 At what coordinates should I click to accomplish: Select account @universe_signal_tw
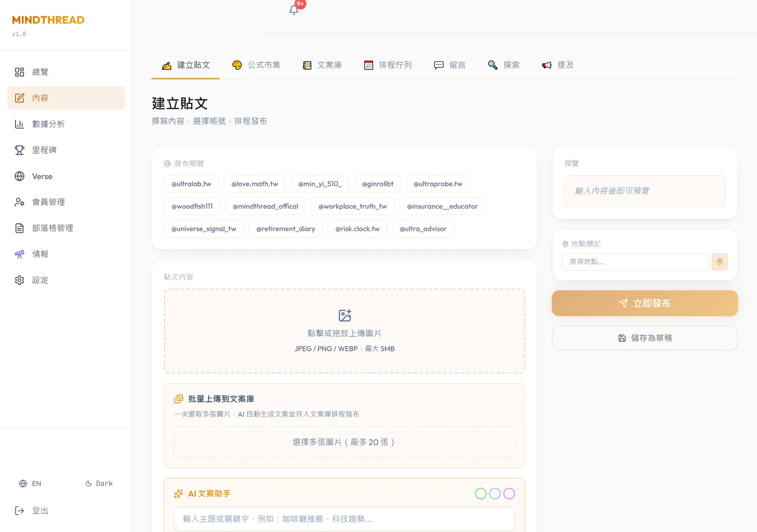pos(204,229)
